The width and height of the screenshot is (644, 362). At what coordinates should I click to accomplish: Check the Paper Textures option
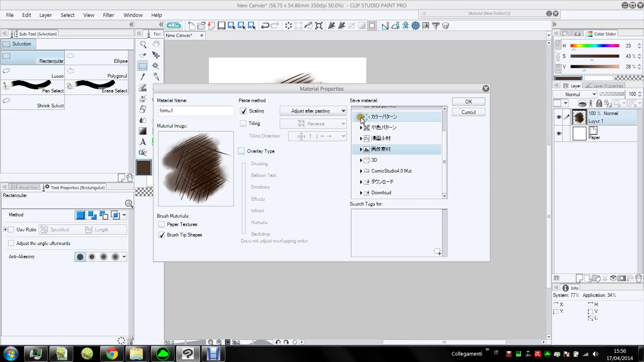pos(161,224)
